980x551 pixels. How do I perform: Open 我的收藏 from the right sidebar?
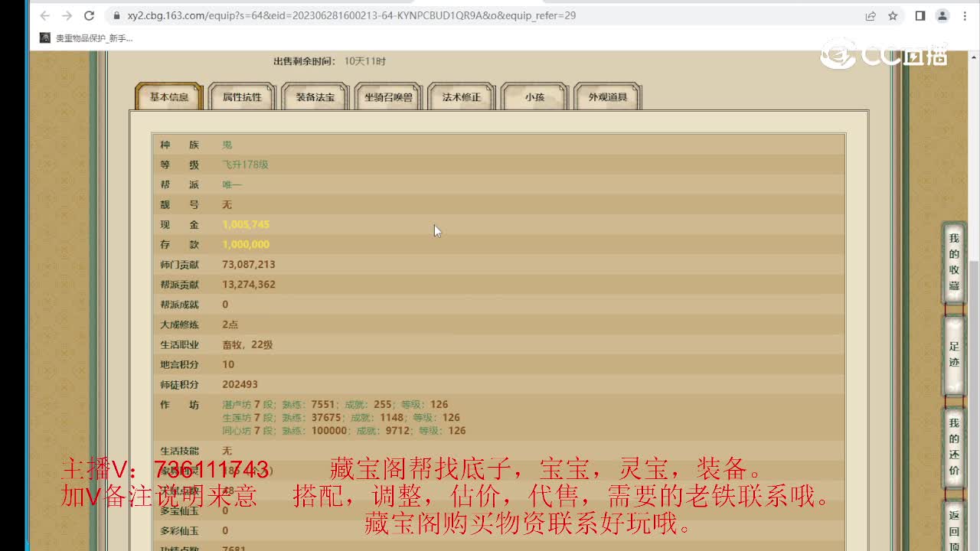click(x=953, y=260)
